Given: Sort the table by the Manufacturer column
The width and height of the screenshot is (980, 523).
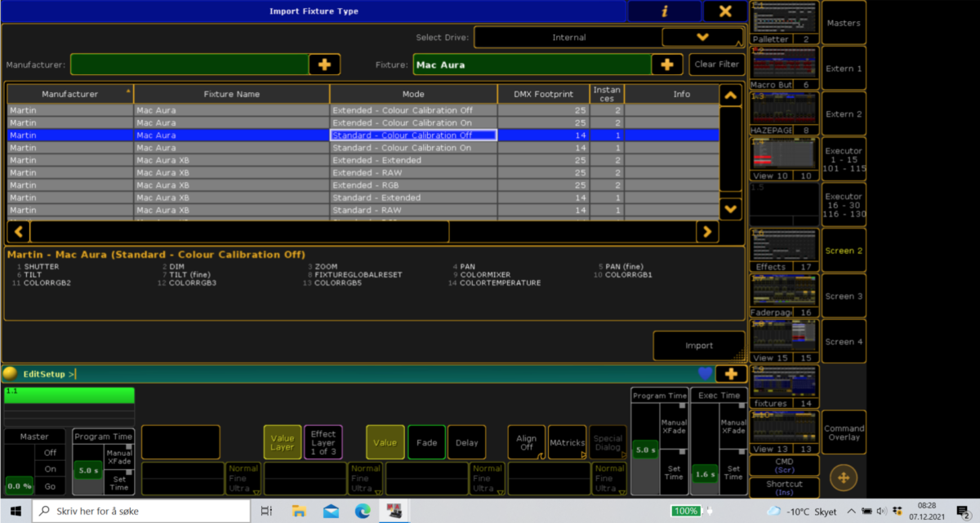Looking at the screenshot, I should [70, 94].
